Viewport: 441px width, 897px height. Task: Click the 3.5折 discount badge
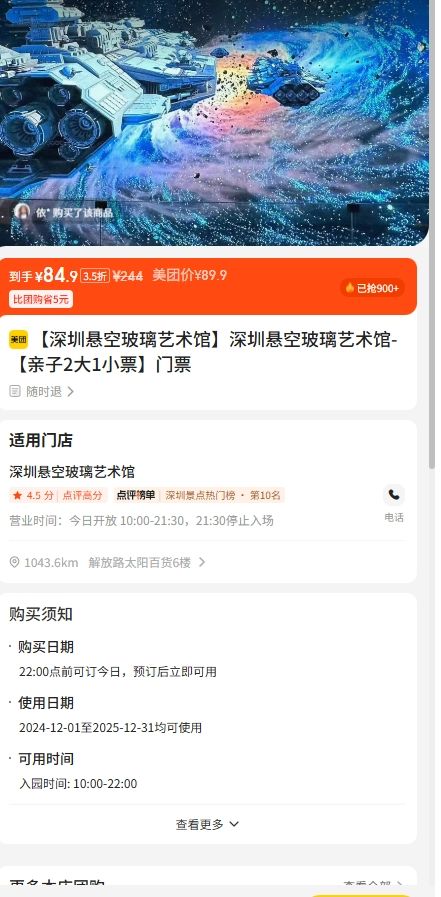(x=94, y=276)
